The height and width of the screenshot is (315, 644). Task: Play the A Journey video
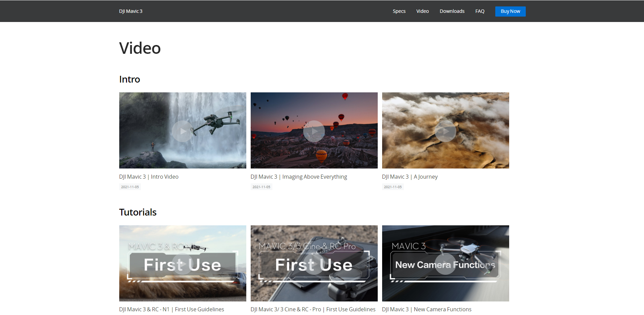(445, 131)
